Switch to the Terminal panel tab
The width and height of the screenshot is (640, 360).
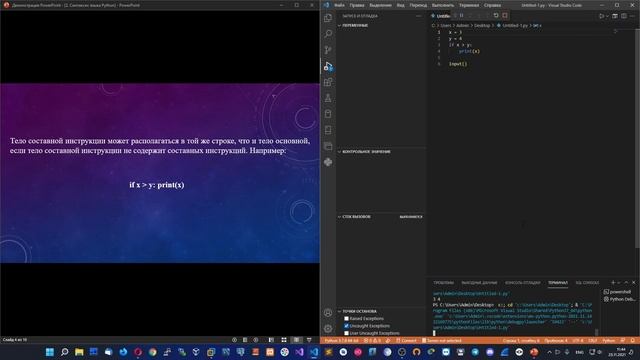coord(558,282)
